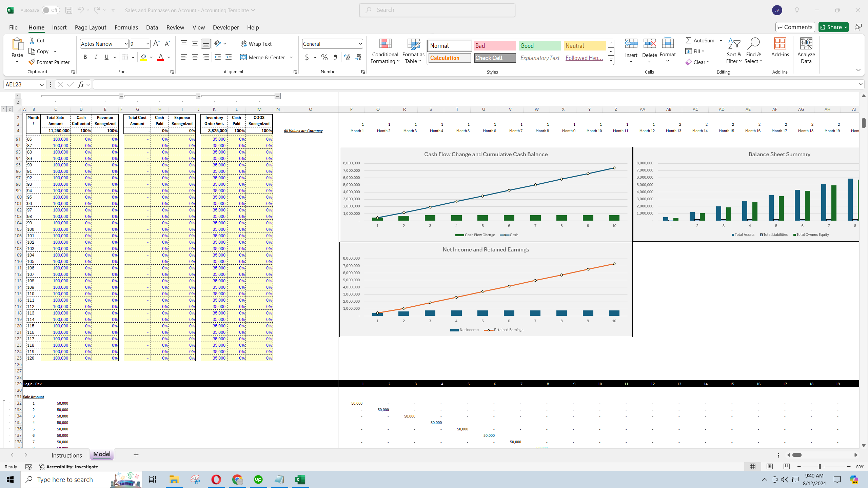The width and height of the screenshot is (868, 488).
Task: Click the Save icon in title bar
Action: 69,10
